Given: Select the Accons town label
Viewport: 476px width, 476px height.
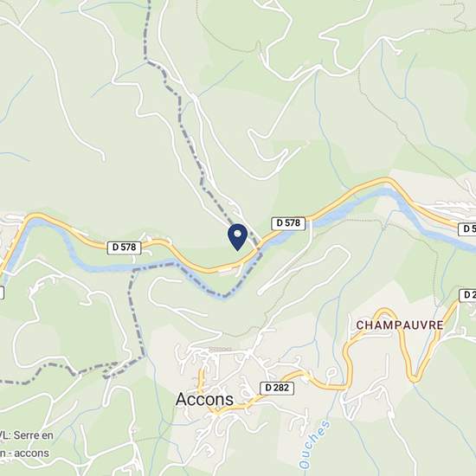Looking at the screenshot, I should pos(204,399).
